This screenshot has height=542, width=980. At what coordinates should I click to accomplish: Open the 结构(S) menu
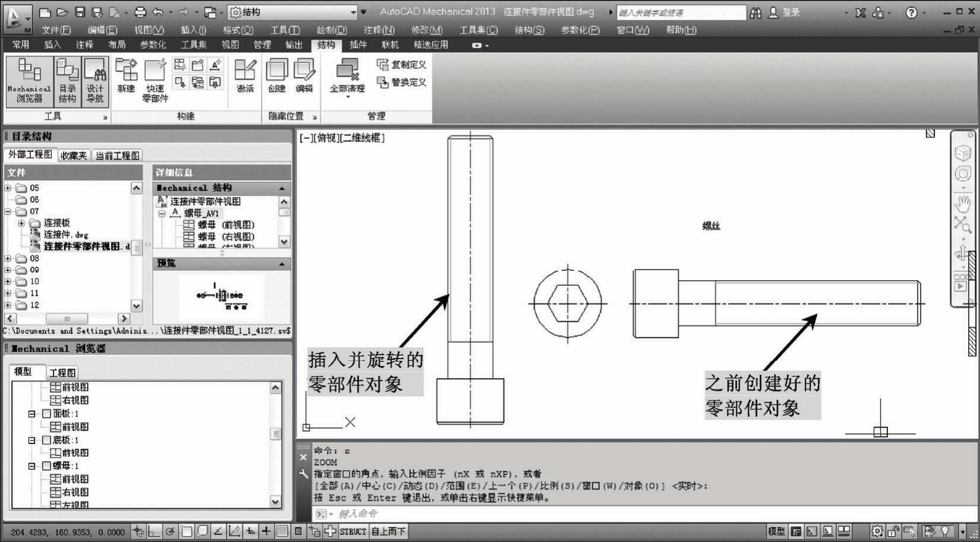(x=529, y=30)
